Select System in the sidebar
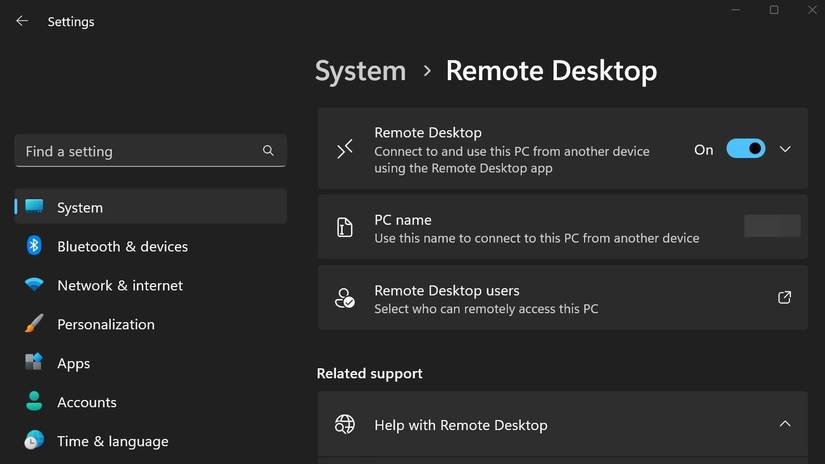The height and width of the screenshot is (464, 825). [x=80, y=207]
